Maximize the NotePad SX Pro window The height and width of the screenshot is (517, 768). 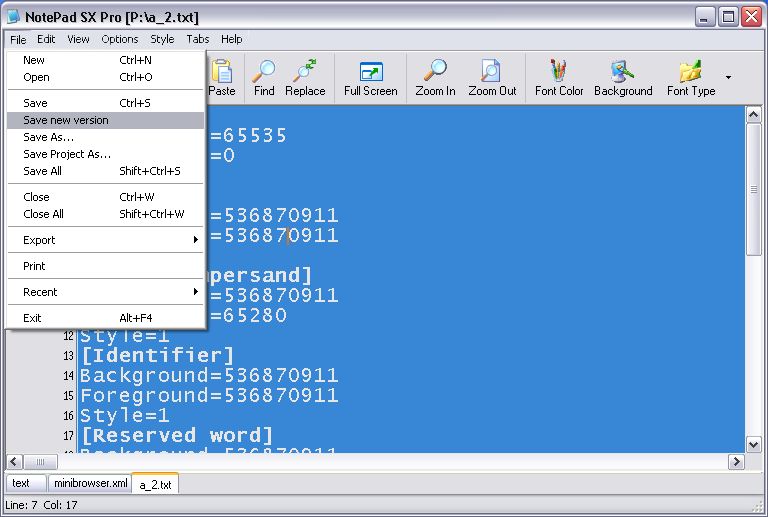pyautogui.click(x=728, y=17)
